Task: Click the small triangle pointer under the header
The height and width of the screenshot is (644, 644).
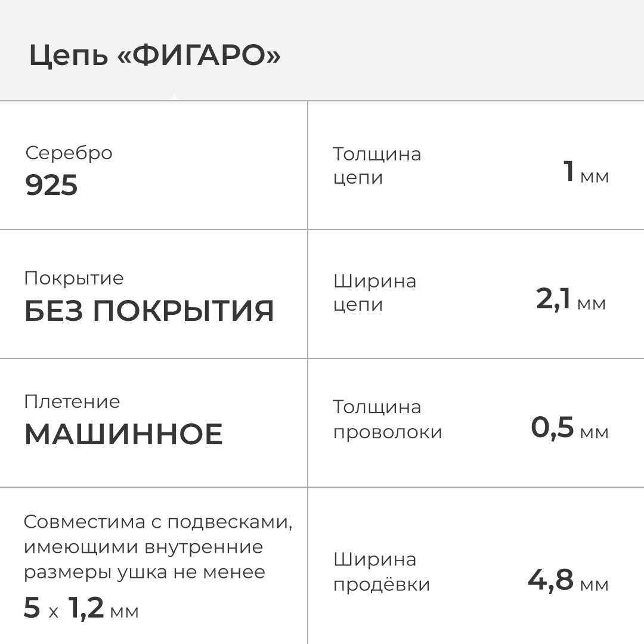Action: click(174, 97)
